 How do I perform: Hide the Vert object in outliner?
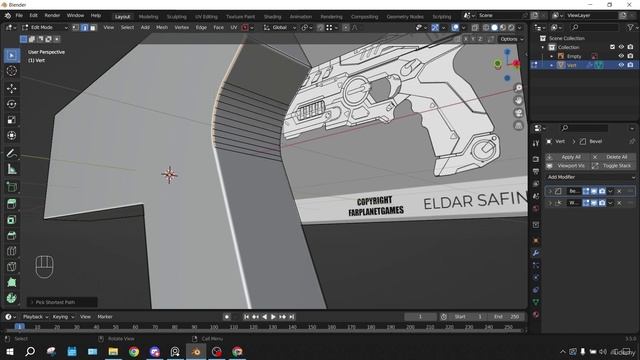point(621,65)
